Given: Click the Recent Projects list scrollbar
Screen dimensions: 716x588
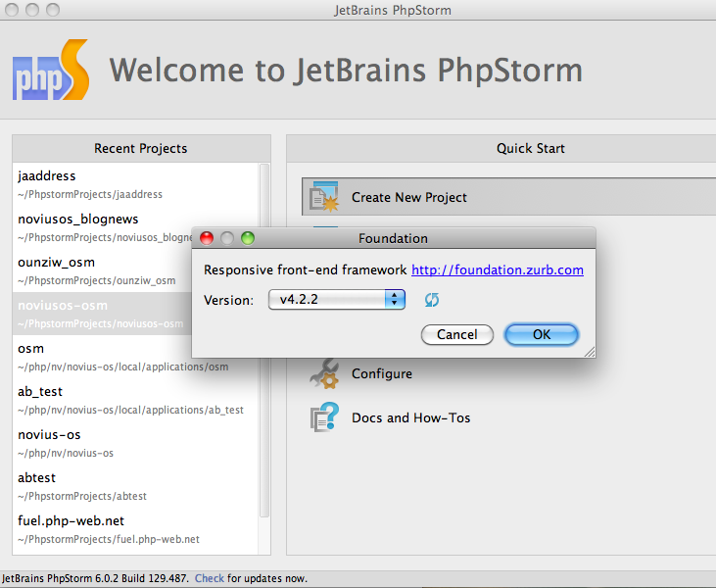Looking at the screenshot, I should (263, 340).
